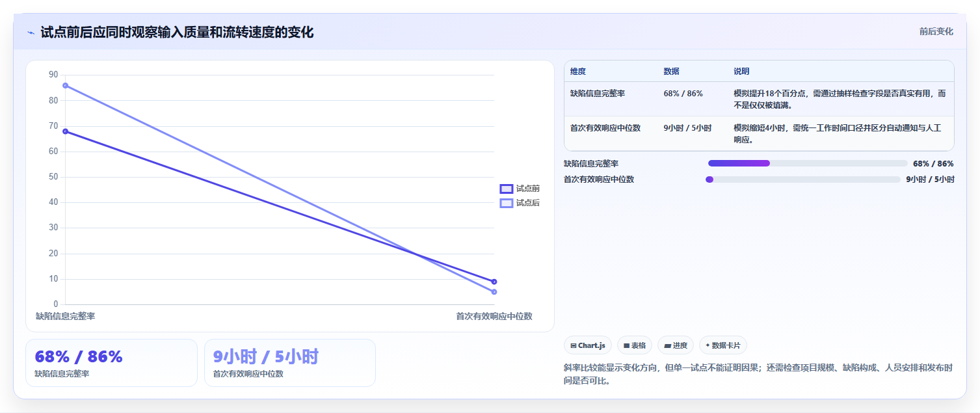This screenshot has height=413, width=980.
Task: Click the 进度 tag chip
Action: coord(676,345)
